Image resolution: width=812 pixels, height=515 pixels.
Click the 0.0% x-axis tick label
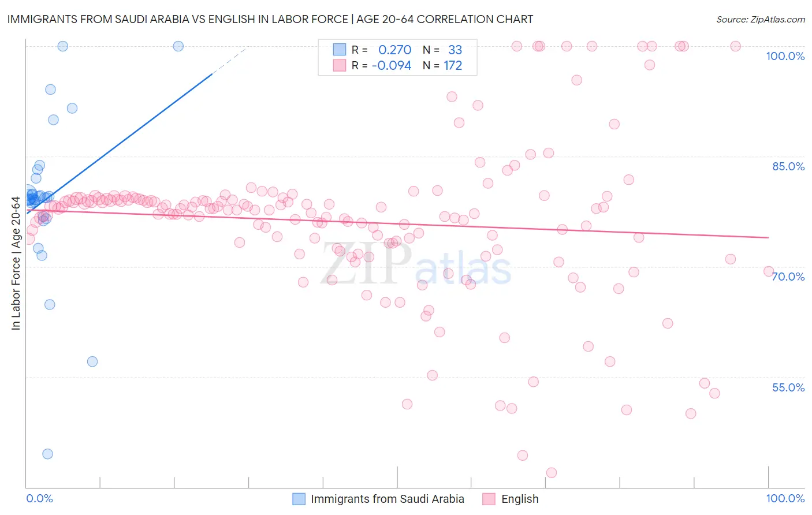coord(39,498)
